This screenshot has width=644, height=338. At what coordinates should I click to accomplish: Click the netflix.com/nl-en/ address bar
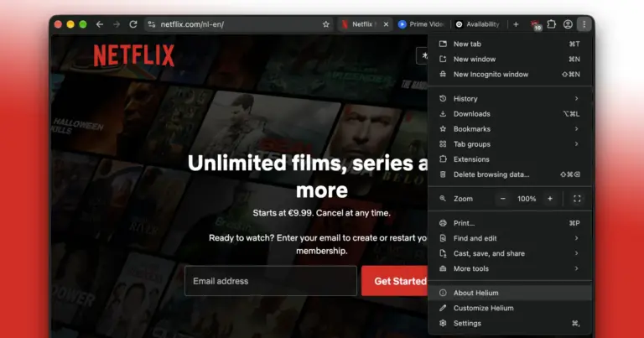click(x=238, y=24)
